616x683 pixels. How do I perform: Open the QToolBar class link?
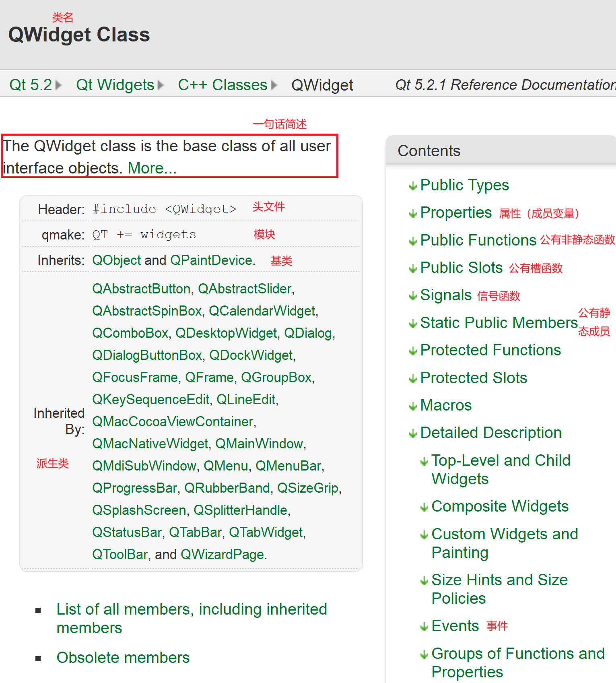pyautogui.click(x=120, y=554)
